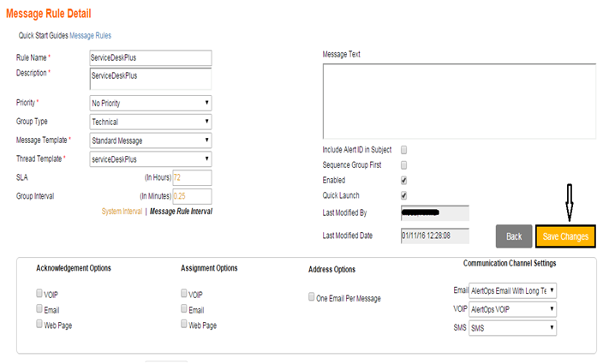This screenshot has height=364, width=615.
Task: Click the Save Changes button
Action: (x=564, y=237)
